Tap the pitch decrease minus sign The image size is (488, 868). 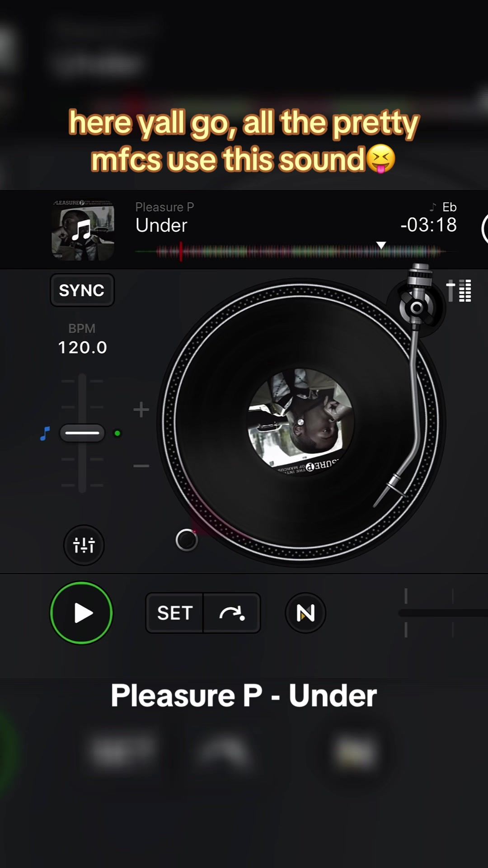141,466
